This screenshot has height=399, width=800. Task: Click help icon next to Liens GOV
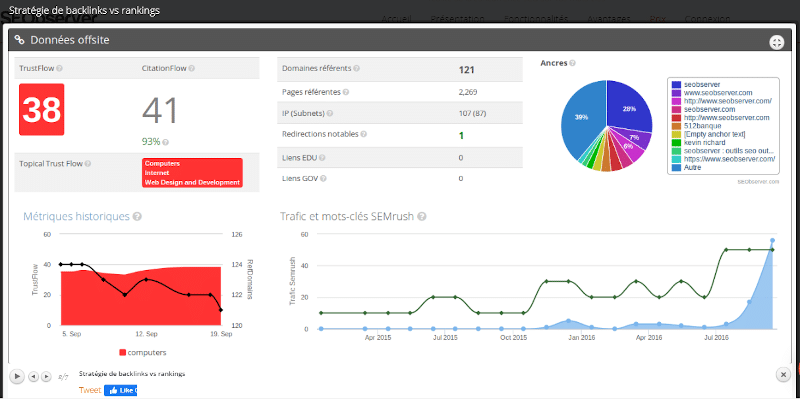(323, 179)
